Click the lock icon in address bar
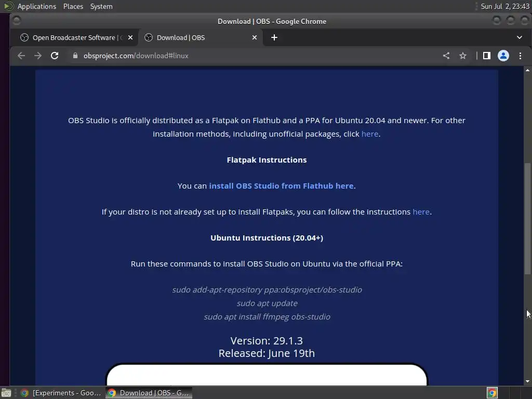The height and width of the screenshot is (399, 532). point(75,56)
